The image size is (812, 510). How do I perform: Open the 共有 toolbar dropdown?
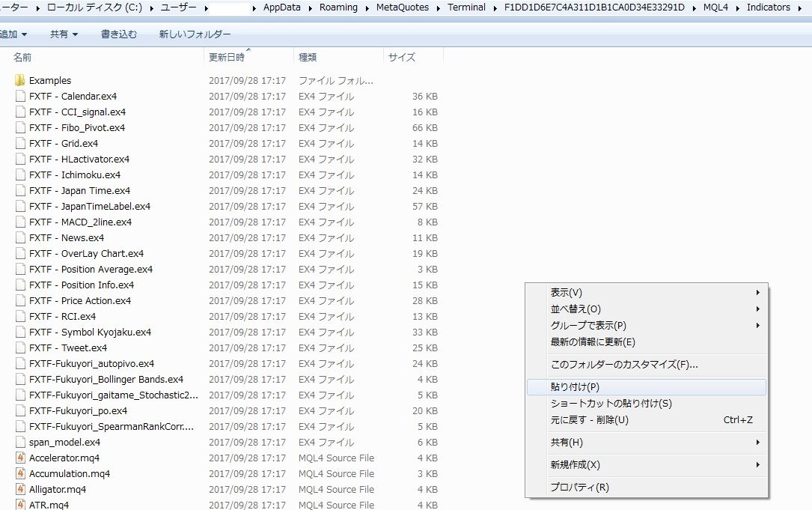point(64,34)
